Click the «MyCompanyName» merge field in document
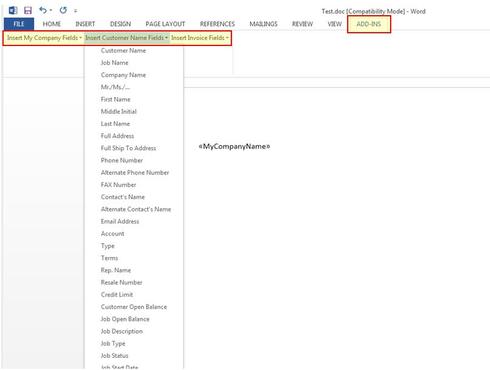 coord(234,146)
